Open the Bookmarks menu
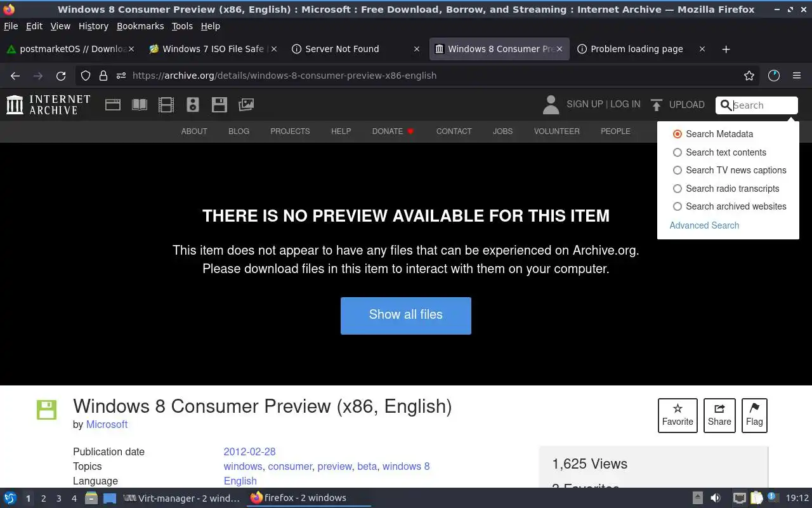 coord(140,26)
